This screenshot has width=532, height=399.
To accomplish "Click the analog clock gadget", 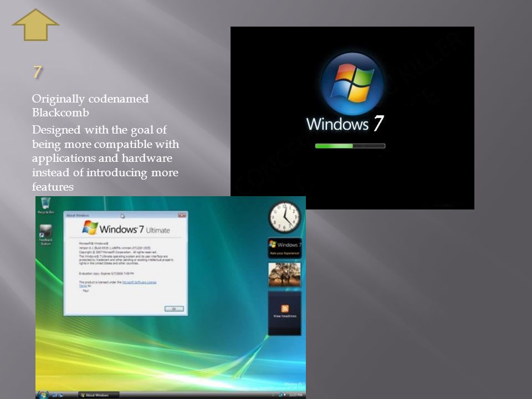I will pos(285,217).
